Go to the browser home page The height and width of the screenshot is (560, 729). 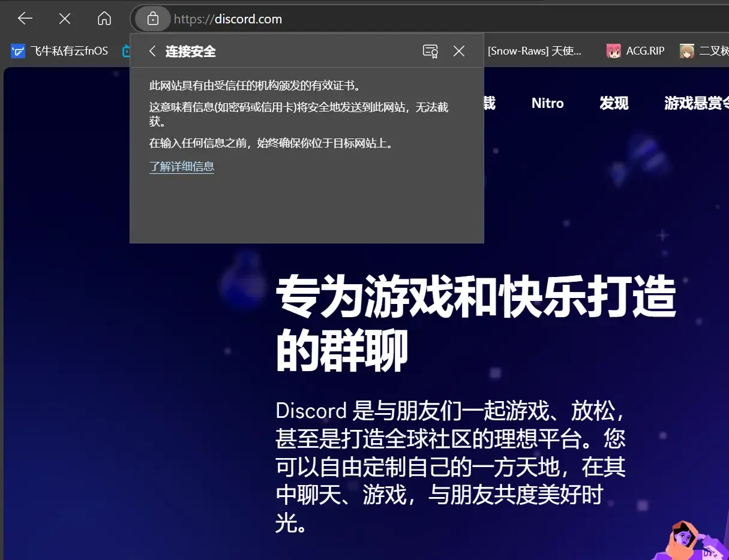click(104, 19)
